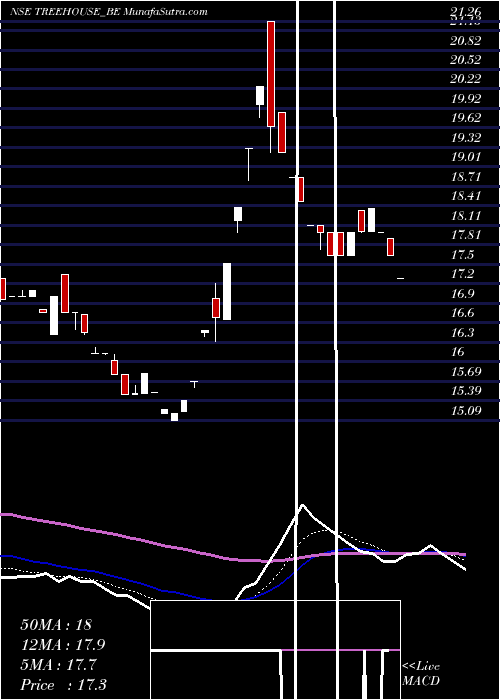Click the 18.11 price axis label
Image resolution: width=500 pixels, height=700 pixels.
(x=466, y=215)
